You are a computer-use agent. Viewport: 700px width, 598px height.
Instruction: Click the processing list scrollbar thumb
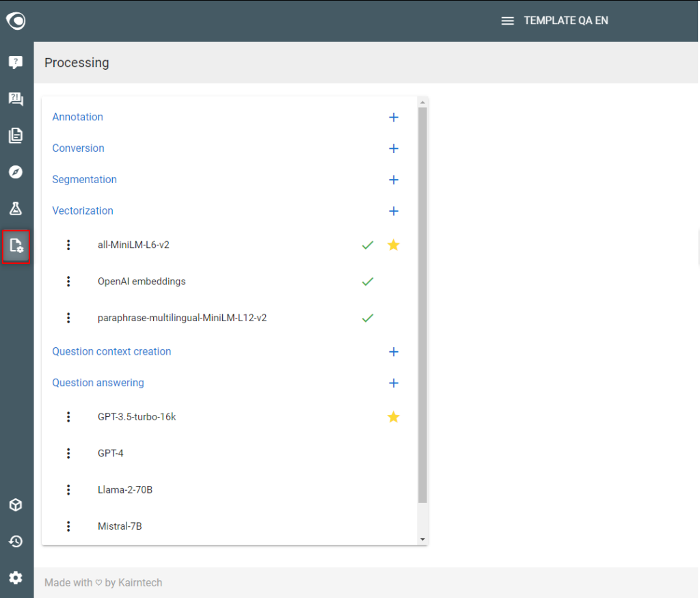click(422, 305)
